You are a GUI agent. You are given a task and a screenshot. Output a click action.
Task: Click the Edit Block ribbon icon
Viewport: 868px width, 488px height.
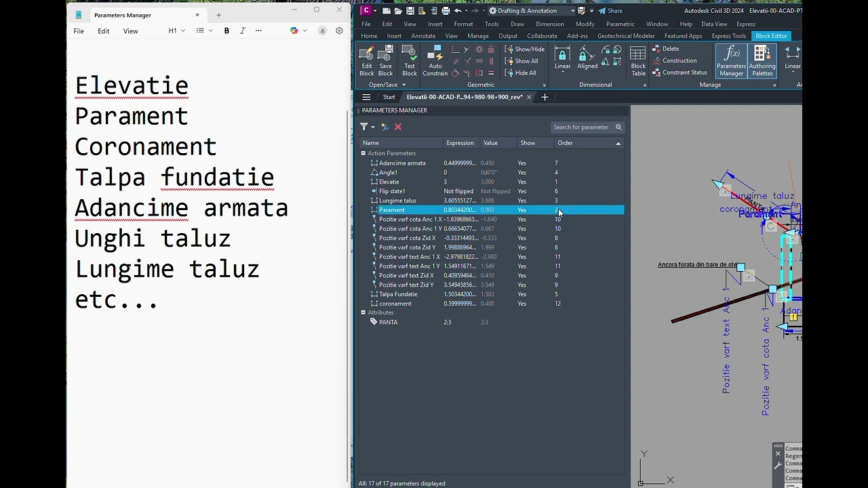(366, 61)
